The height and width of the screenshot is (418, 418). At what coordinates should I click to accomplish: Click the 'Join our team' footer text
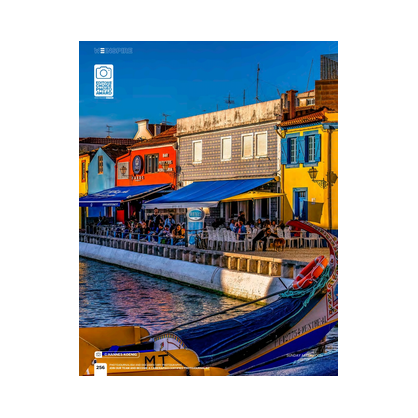coord(159,368)
